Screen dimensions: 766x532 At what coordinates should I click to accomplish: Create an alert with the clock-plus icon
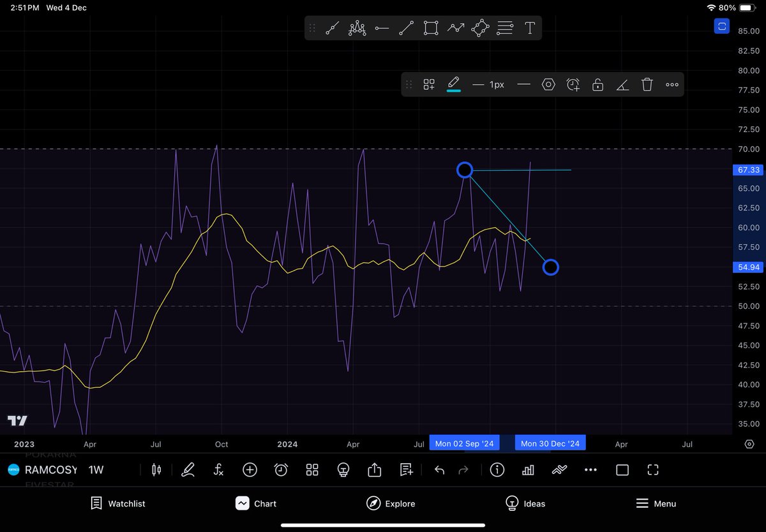pyautogui.click(x=573, y=84)
